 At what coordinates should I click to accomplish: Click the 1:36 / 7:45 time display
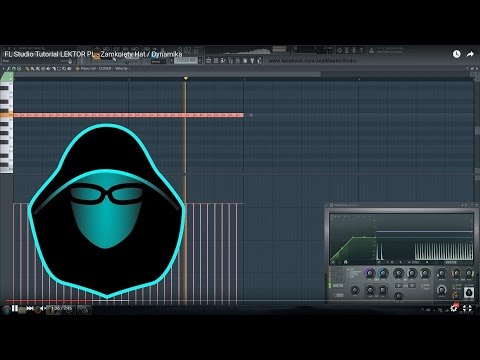[62, 309]
